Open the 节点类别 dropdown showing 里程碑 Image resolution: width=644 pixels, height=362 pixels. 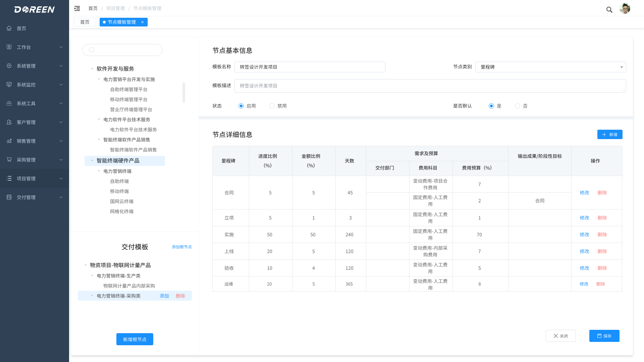[550, 67]
